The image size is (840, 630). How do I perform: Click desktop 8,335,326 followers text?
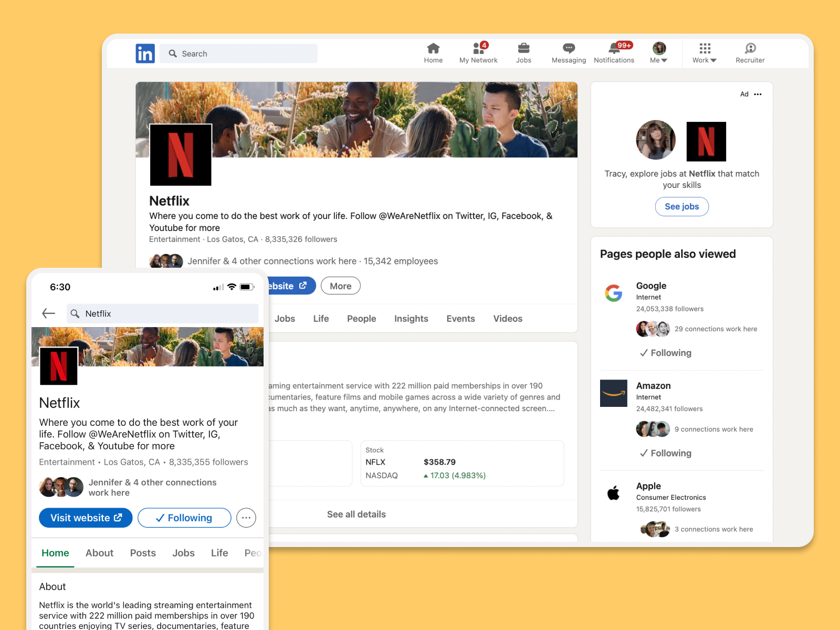pyautogui.click(x=301, y=239)
